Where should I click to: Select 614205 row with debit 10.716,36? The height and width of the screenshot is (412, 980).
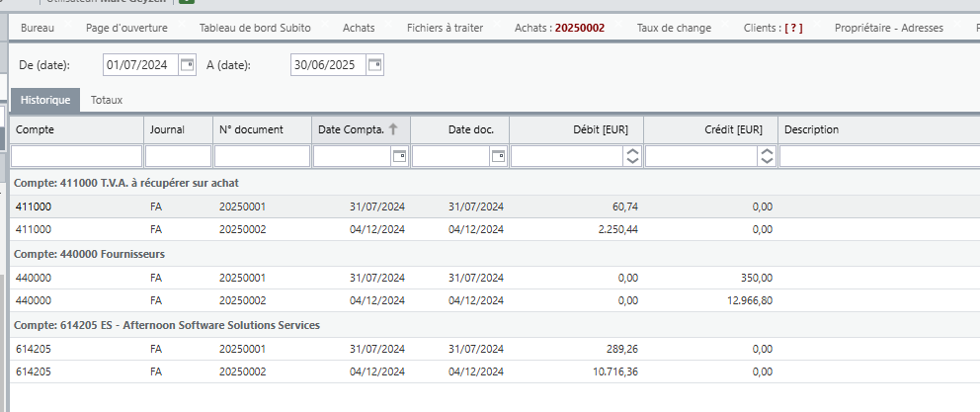coord(495,372)
